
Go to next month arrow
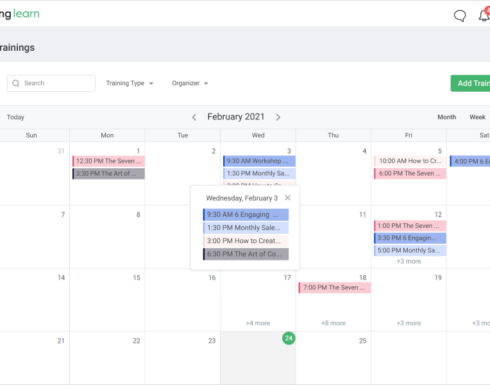[x=278, y=117]
